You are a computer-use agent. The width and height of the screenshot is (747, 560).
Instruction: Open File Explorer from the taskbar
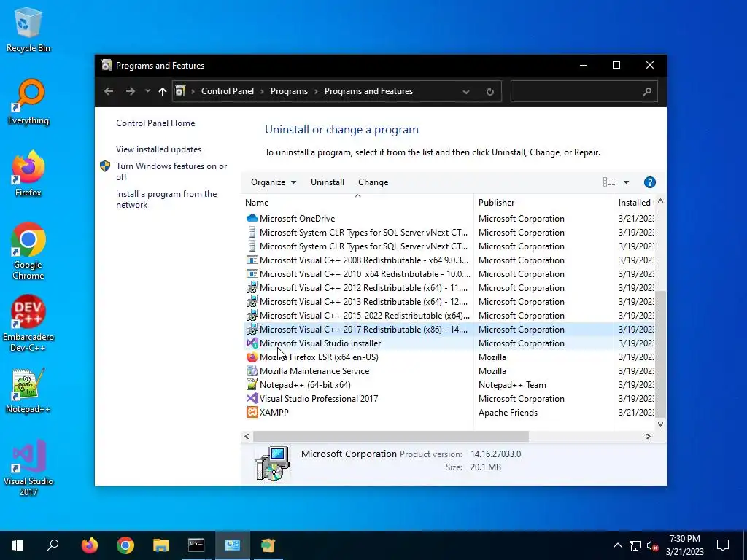[x=161, y=545]
